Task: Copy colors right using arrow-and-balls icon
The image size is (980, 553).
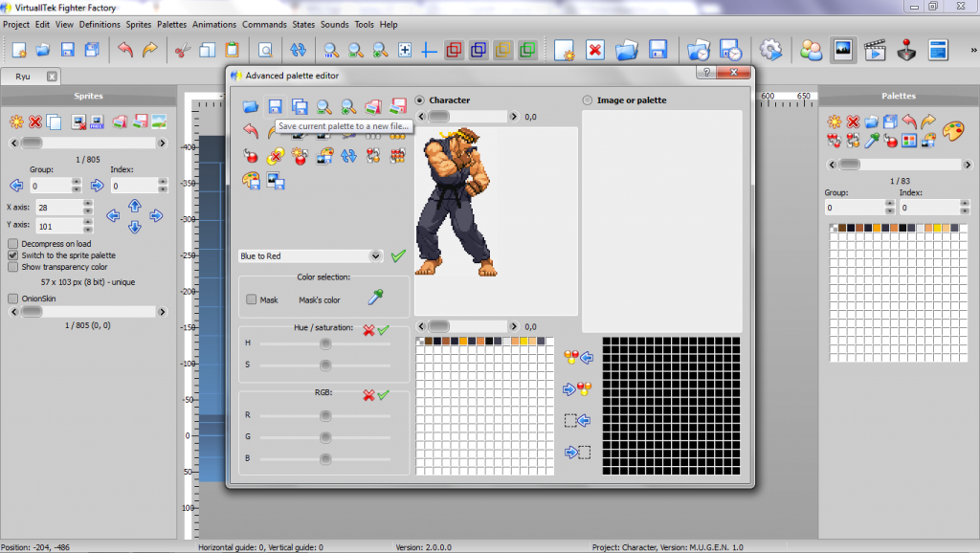Action: point(577,389)
